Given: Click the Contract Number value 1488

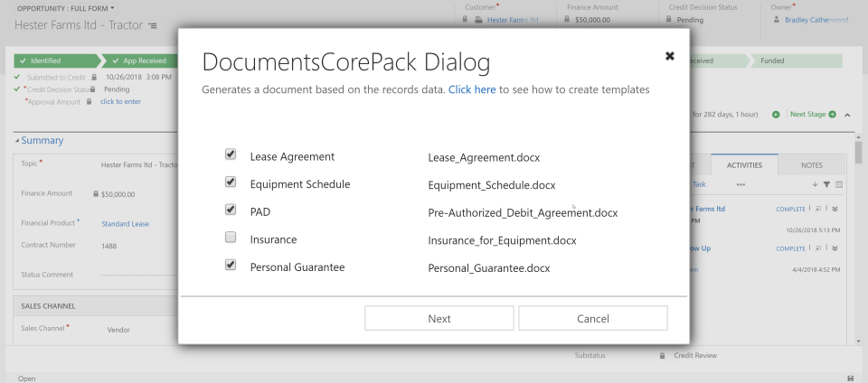Looking at the screenshot, I should pyautogui.click(x=109, y=246).
